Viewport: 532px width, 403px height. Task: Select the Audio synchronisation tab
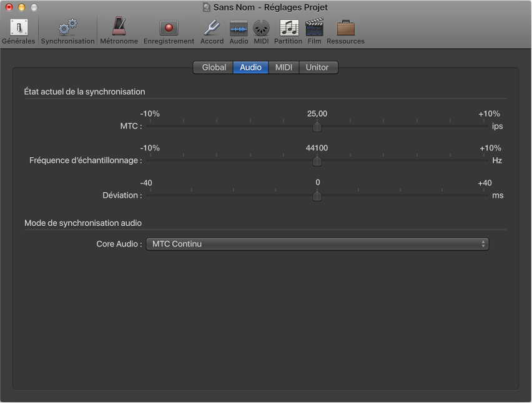(x=251, y=67)
